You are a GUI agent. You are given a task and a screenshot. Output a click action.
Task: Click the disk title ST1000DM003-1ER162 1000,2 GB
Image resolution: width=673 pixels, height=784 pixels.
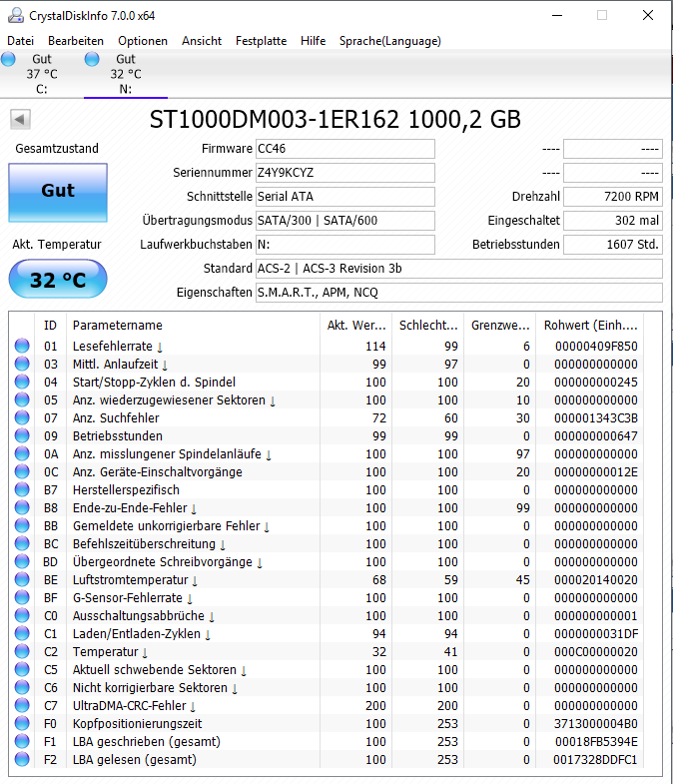click(x=335, y=120)
